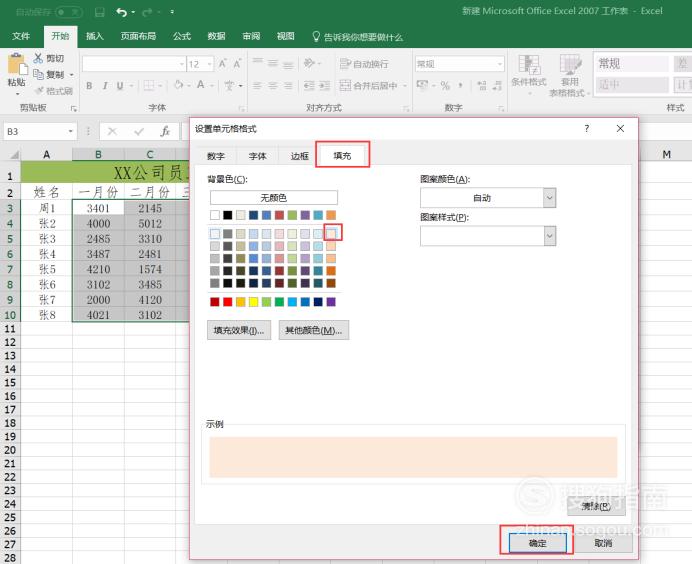Decrease font size with smaller A

tap(237, 64)
